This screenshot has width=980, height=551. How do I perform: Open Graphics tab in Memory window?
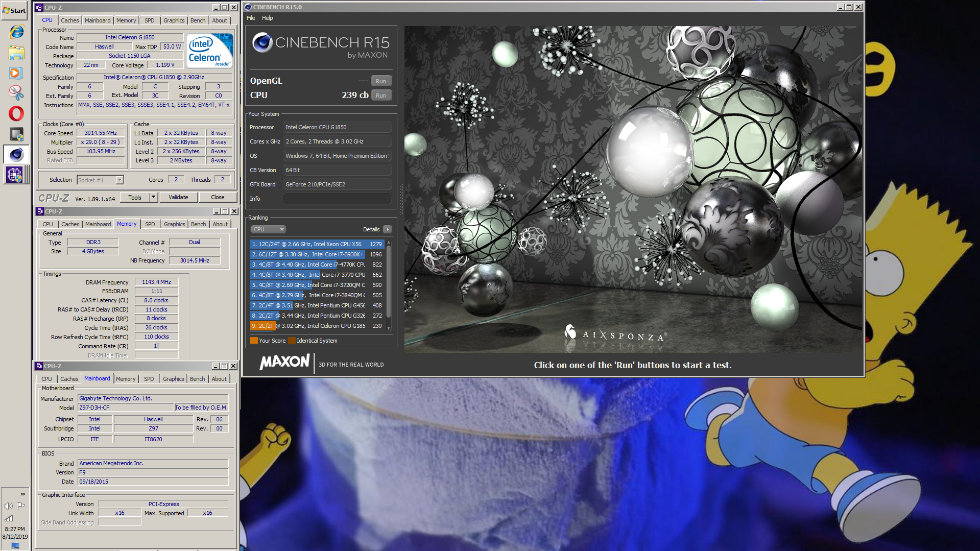[x=175, y=224]
